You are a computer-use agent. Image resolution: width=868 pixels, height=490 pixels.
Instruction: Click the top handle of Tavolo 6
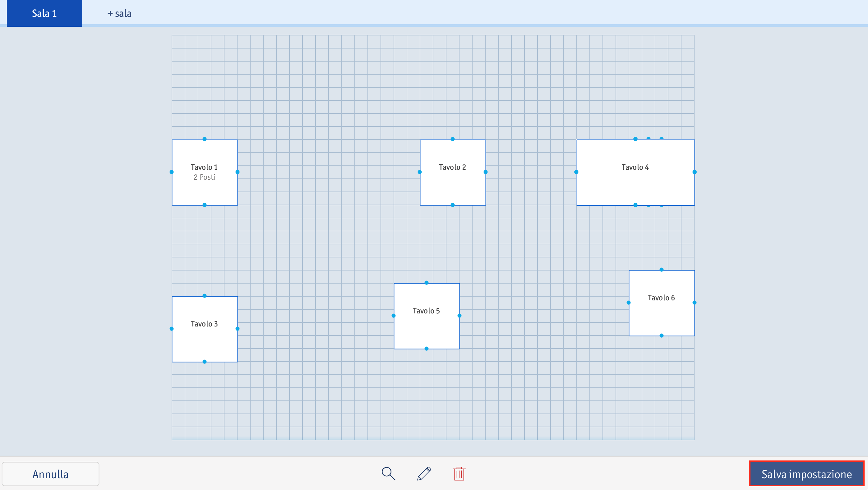pos(662,270)
